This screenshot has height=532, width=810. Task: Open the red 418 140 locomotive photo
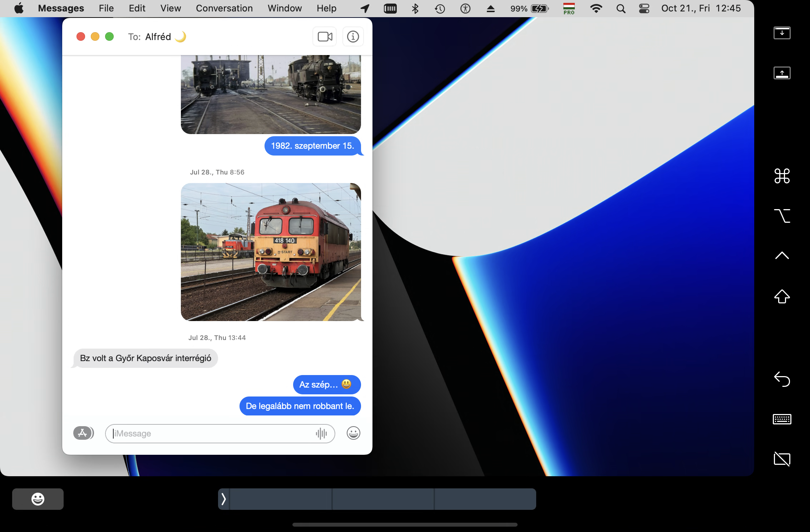click(271, 252)
